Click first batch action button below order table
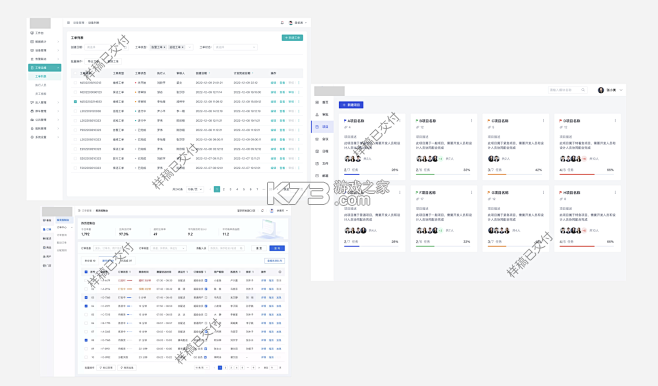This screenshot has height=386, width=658. [x=106, y=368]
